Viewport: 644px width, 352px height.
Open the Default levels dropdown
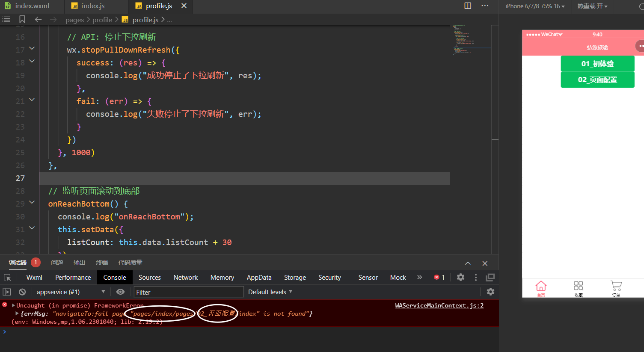pos(270,292)
